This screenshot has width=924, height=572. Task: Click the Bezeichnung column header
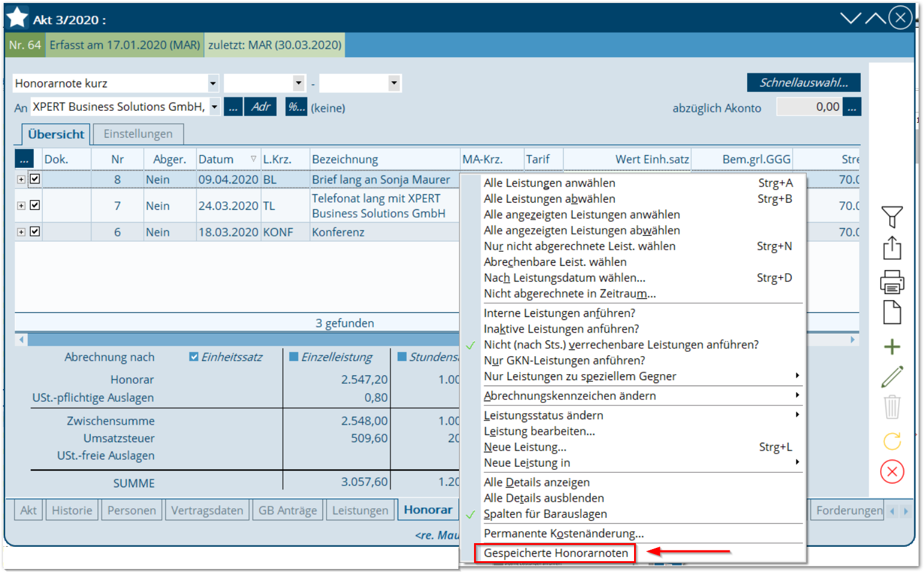pyautogui.click(x=384, y=159)
